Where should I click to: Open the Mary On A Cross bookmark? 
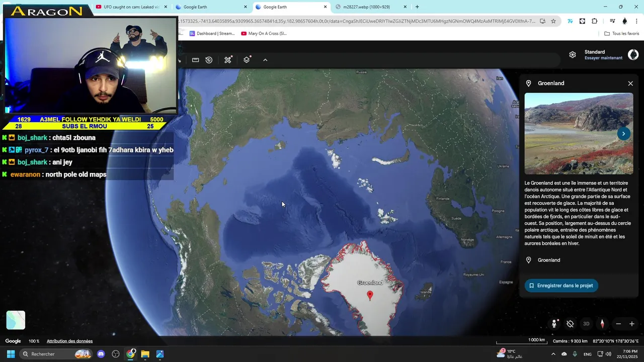pyautogui.click(x=264, y=34)
